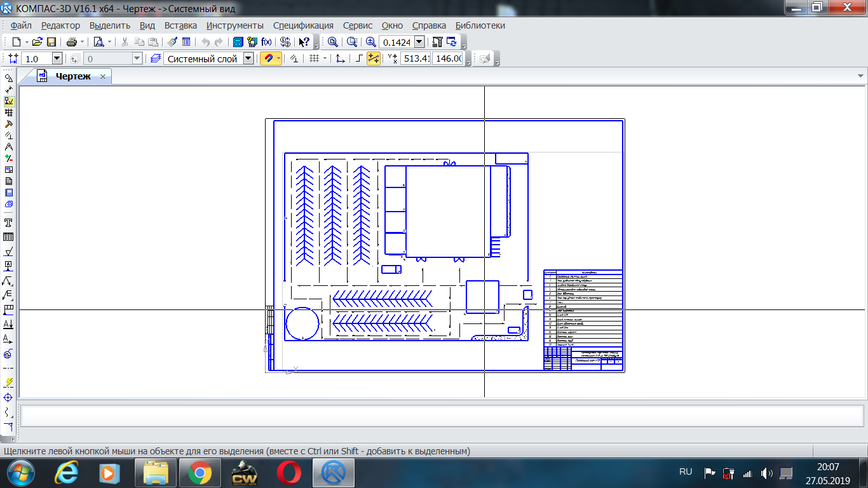Expand the view scale 1.0 dropdown
The image size is (868, 488).
click(x=57, y=58)
